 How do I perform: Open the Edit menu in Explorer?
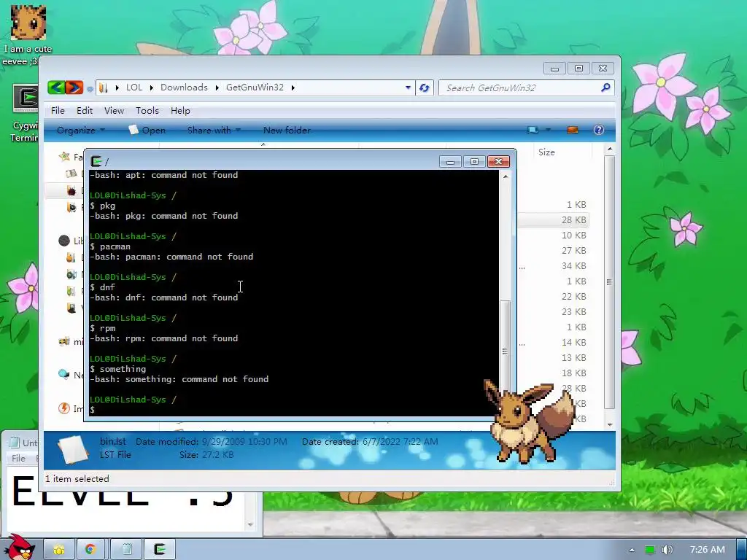(85, 111)
